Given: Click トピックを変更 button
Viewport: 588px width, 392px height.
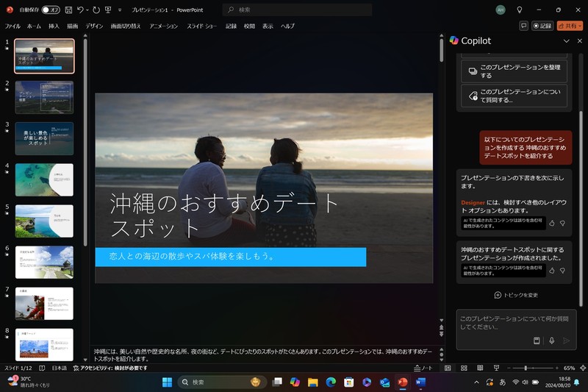Looking at the screenshot, I should coord(516,295).
